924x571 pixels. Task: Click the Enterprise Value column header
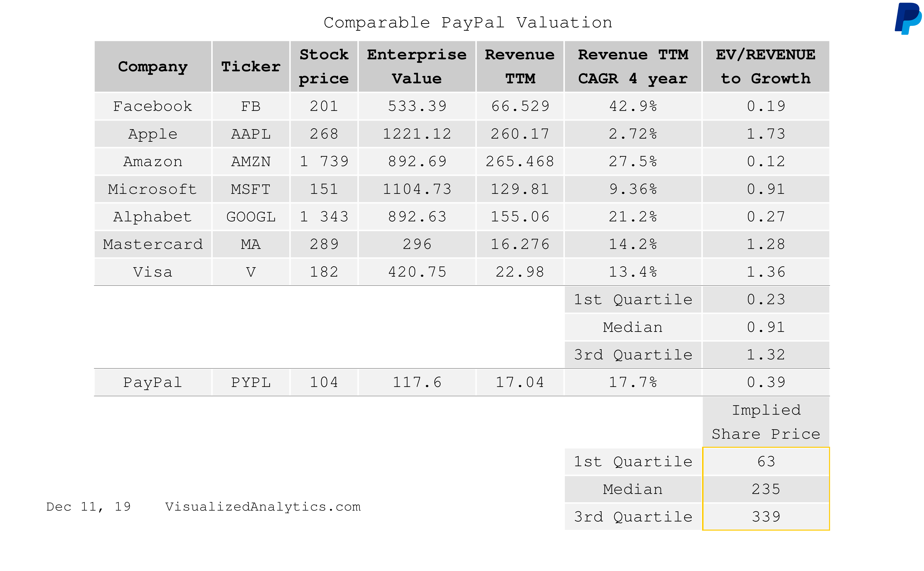(x=417, y=67)
